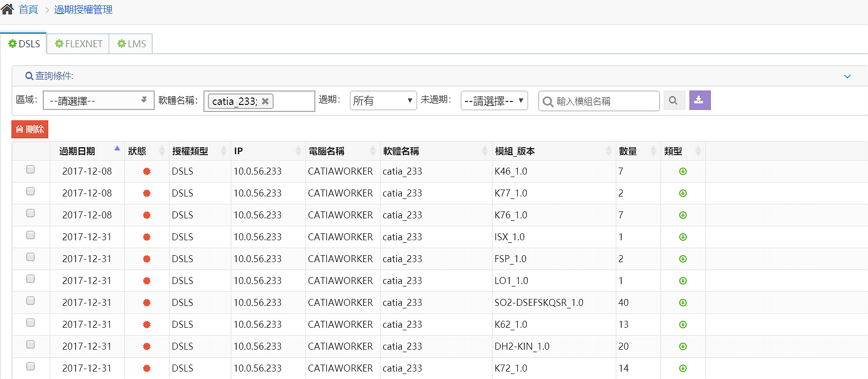Image resolution: width=868 pixels, height=379 pixels.
Task: Sort by 過期日期 column header
Action: point(87,151)
